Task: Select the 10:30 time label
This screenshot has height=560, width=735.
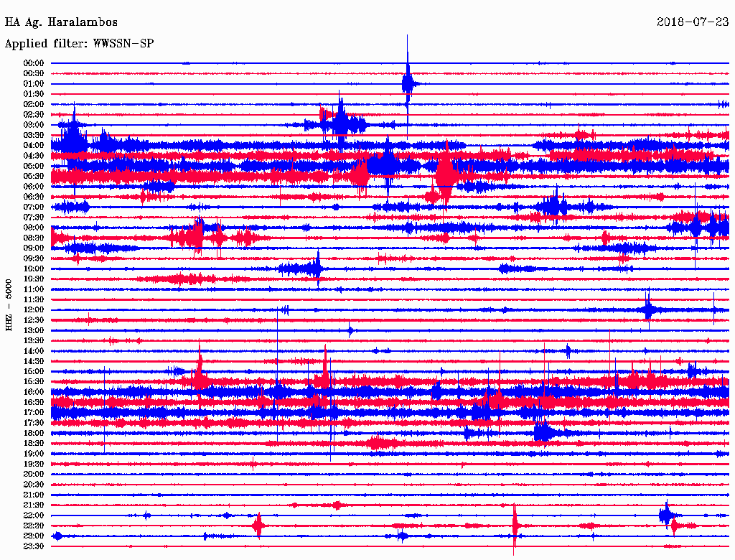Action: coord(34,279)
